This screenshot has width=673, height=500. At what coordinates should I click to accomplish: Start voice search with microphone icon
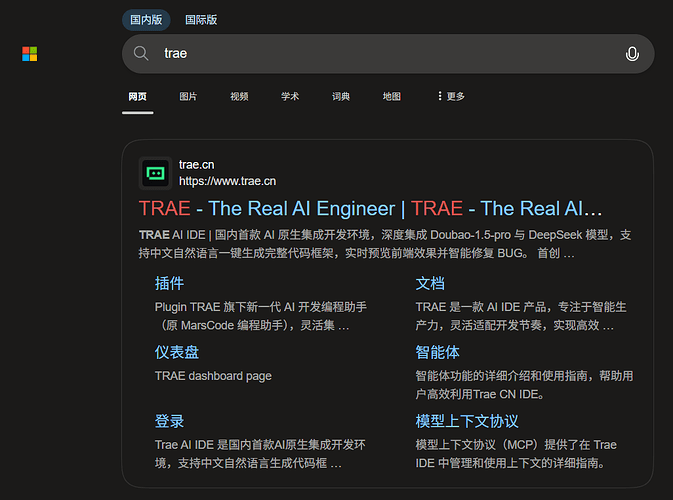pos(632,54)
